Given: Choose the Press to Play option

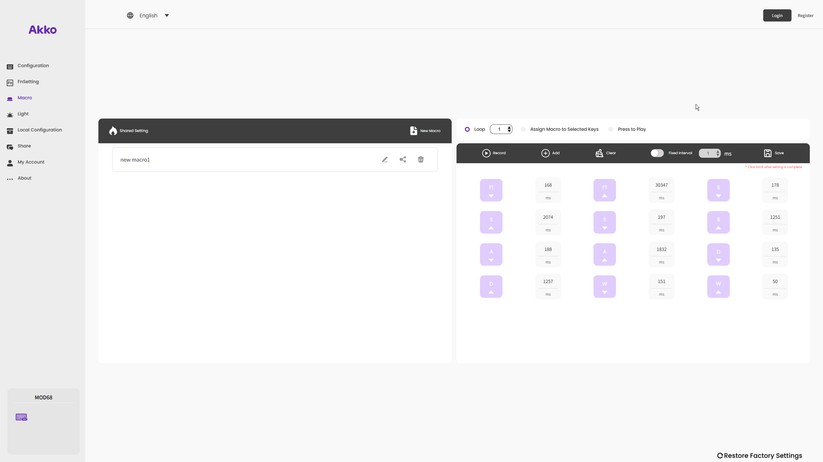Looking at the screenshot, I should click(x=611, y=129).
